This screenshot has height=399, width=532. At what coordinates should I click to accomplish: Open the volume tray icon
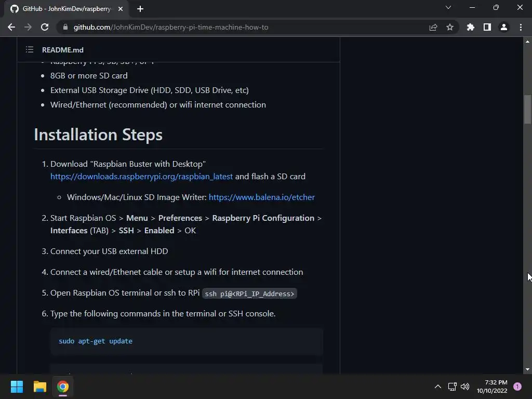point(465,387)
